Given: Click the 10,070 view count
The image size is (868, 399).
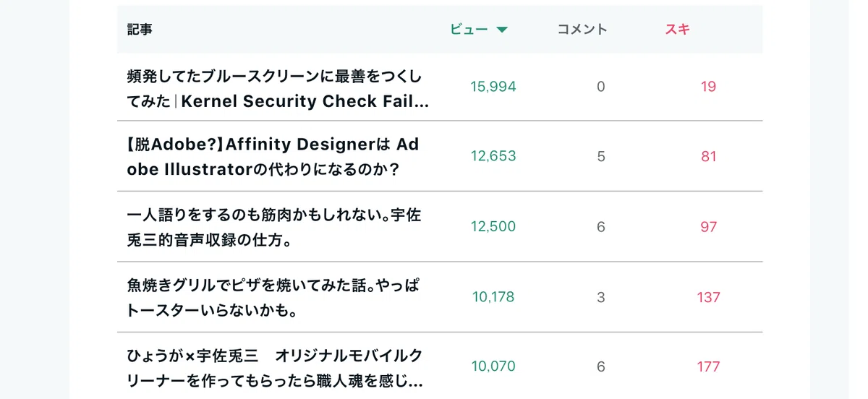Looking at the screenshot, I should coord(493,366).
